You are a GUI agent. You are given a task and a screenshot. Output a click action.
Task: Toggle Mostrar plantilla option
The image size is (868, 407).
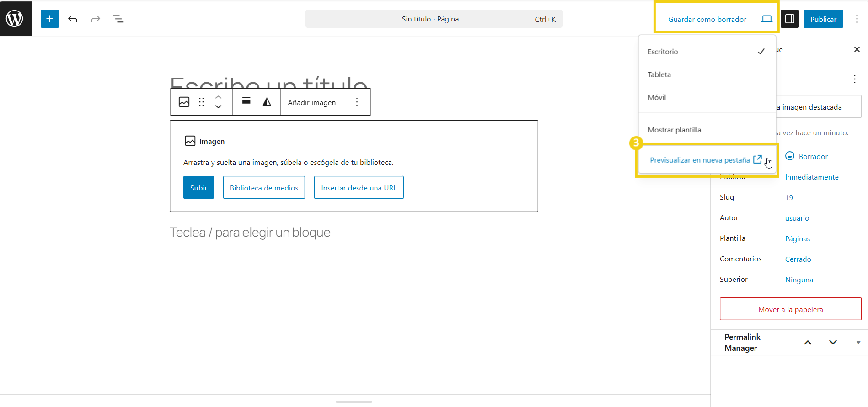point(674,130)
